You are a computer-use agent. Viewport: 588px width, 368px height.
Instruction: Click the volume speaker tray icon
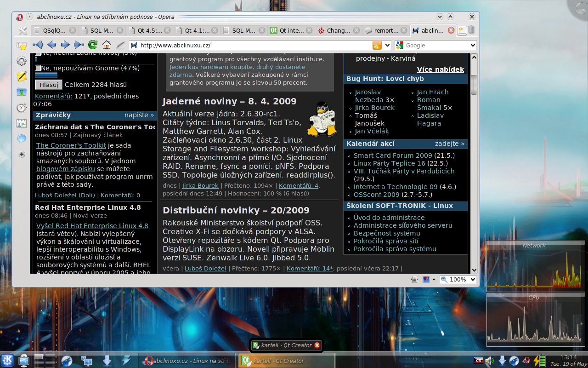[x=490, y=361]
